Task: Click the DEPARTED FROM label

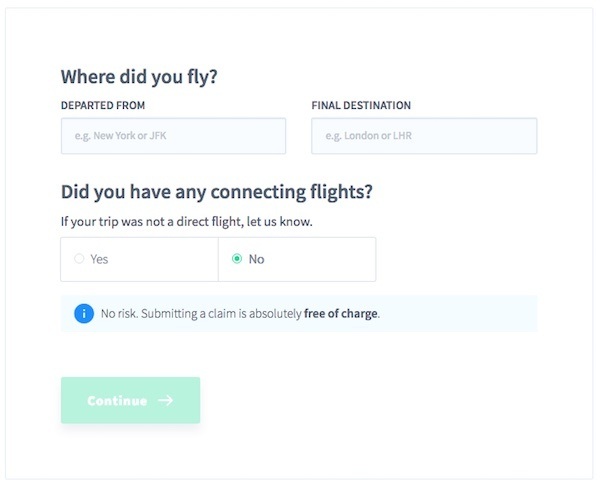Action: click(103, 105)
